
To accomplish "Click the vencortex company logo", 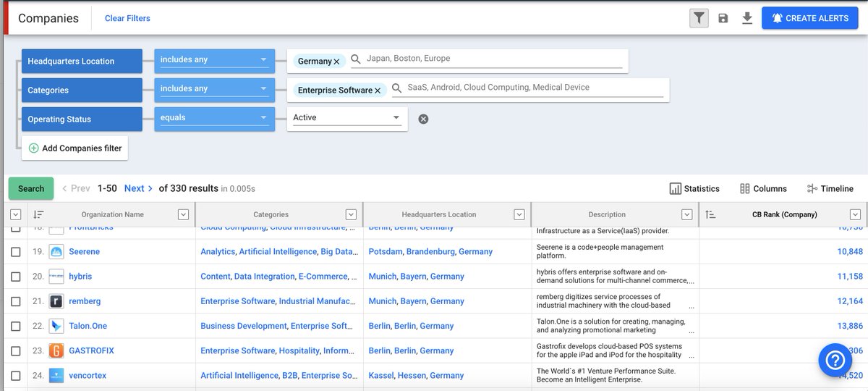I will pos(56,375).
